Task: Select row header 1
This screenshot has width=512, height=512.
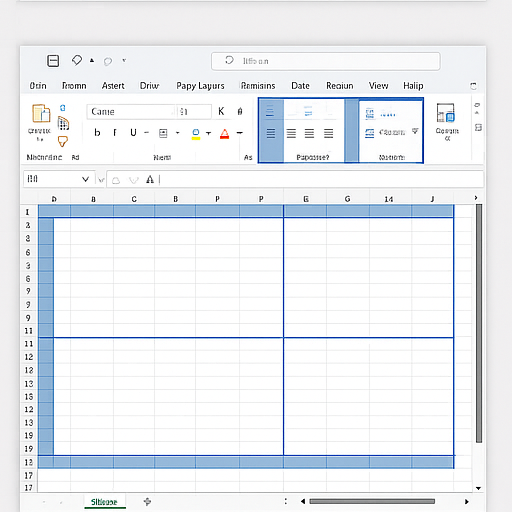Action: [28, 212]
